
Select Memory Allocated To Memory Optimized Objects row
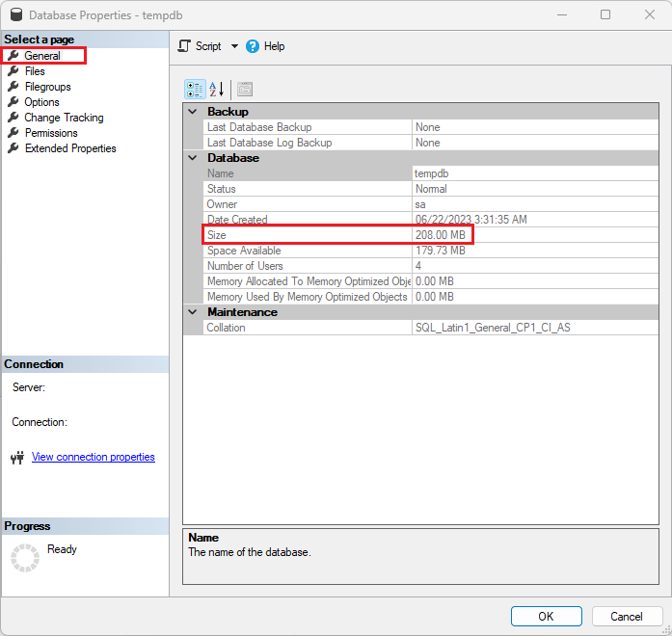431,281
